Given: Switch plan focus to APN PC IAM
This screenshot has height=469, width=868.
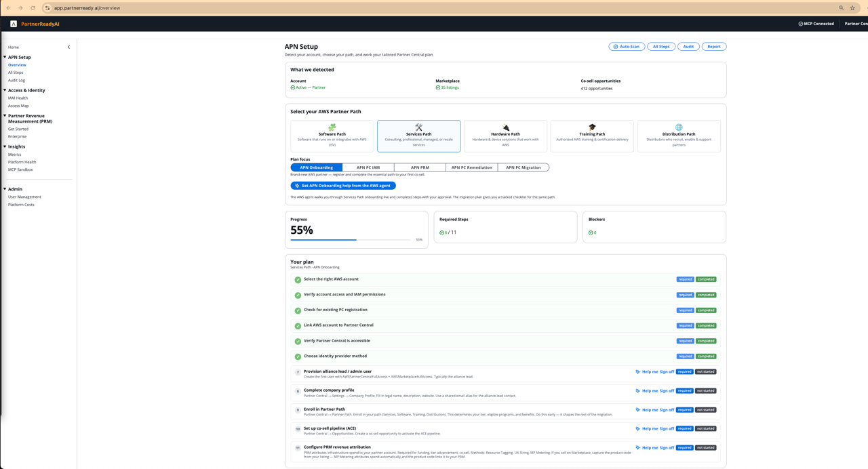Looking at the screenshot, I should tap(368, 167).
